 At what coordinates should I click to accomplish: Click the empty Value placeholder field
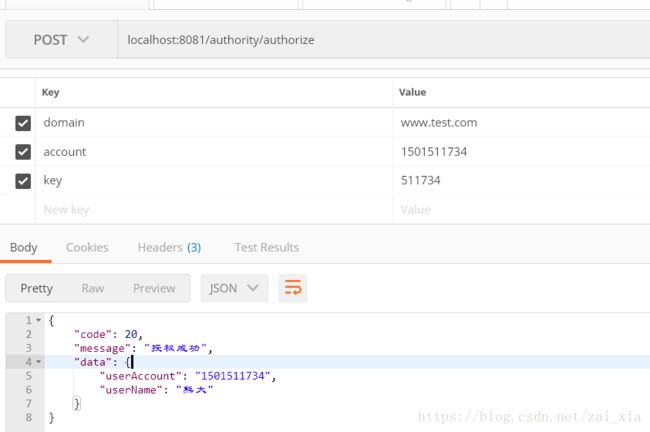tap(521, 210)
